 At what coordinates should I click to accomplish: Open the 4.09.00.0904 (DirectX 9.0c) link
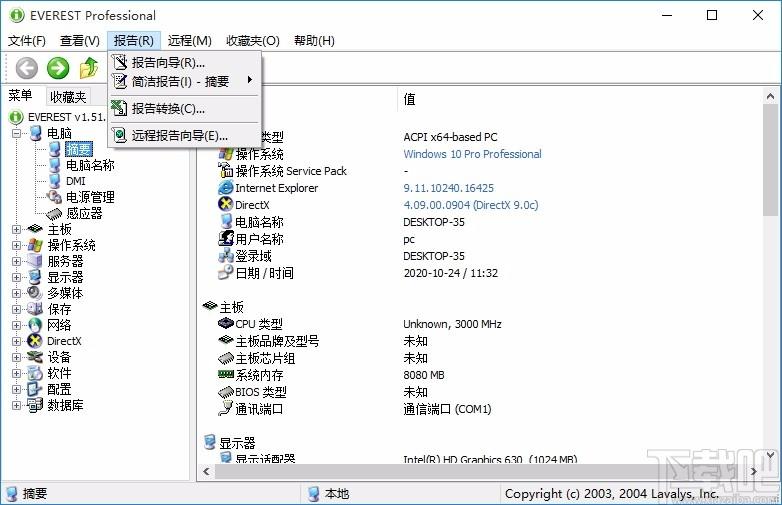click(x=471, y=205)
